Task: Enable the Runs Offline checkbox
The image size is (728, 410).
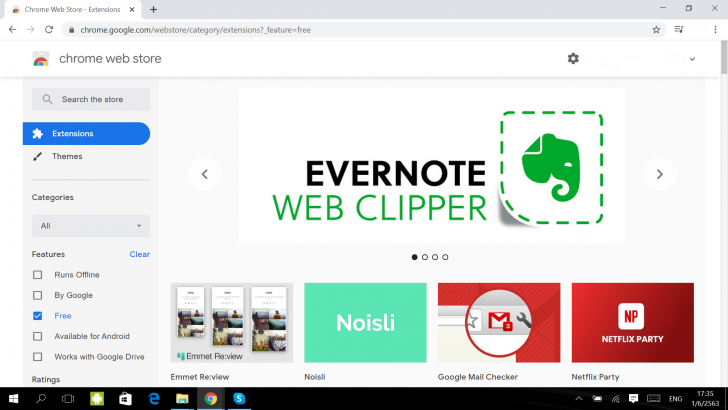Action: click(x=38, y=275)
